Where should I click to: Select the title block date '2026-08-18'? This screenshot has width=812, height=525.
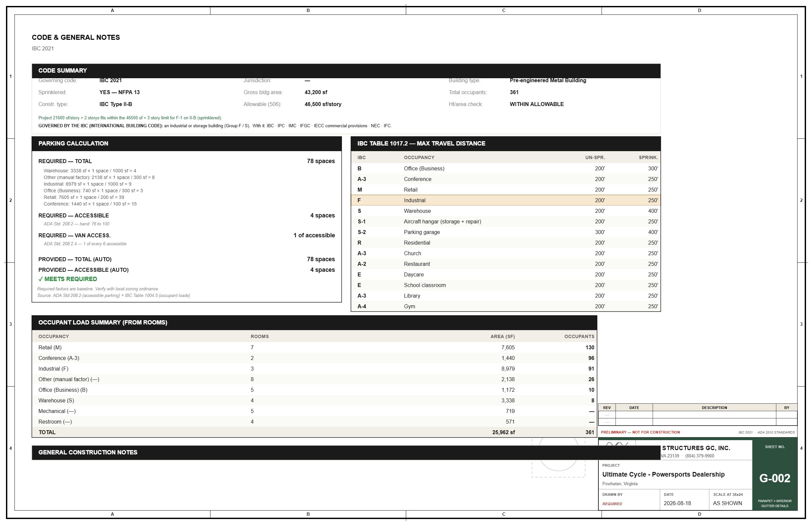click(677, 503)
